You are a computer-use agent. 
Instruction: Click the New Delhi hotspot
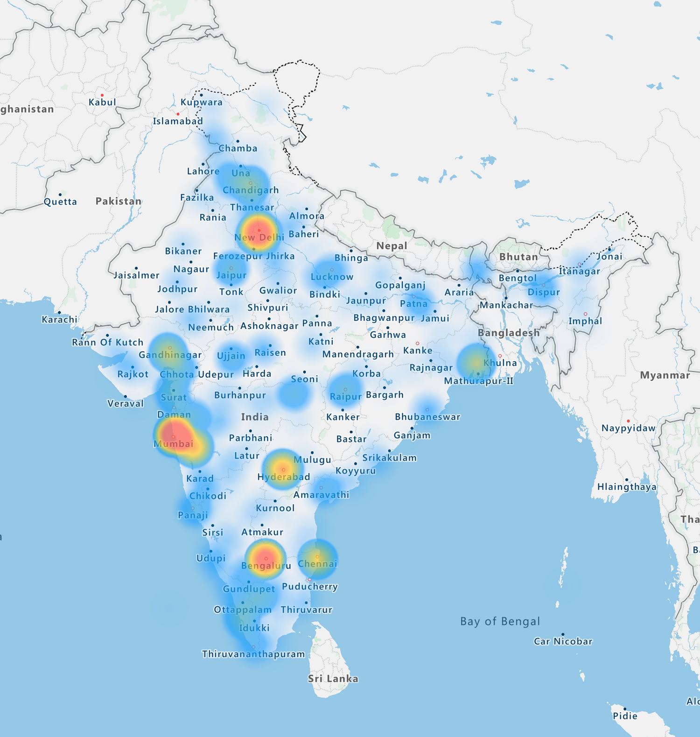pos(259,232)
